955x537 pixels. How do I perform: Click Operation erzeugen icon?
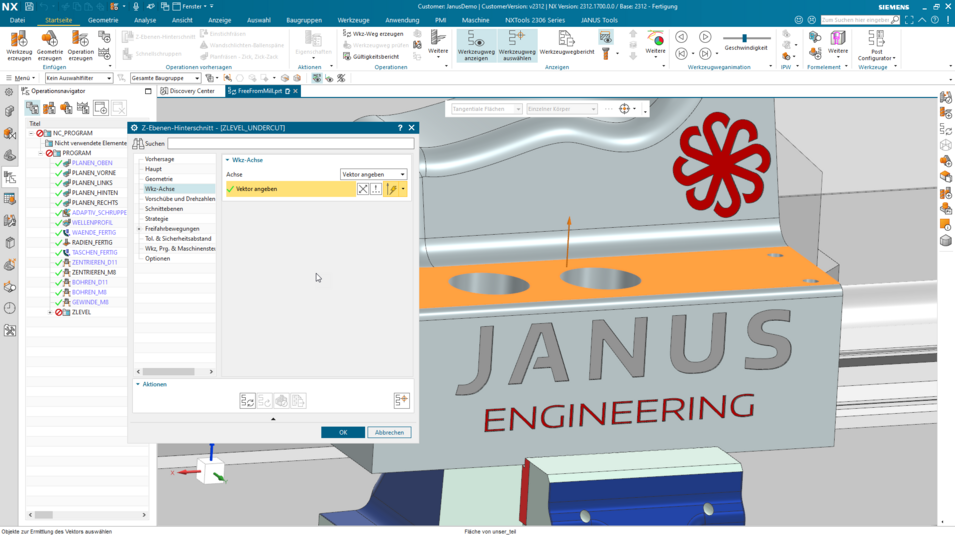pyautogui.click(x=80, y=40)
